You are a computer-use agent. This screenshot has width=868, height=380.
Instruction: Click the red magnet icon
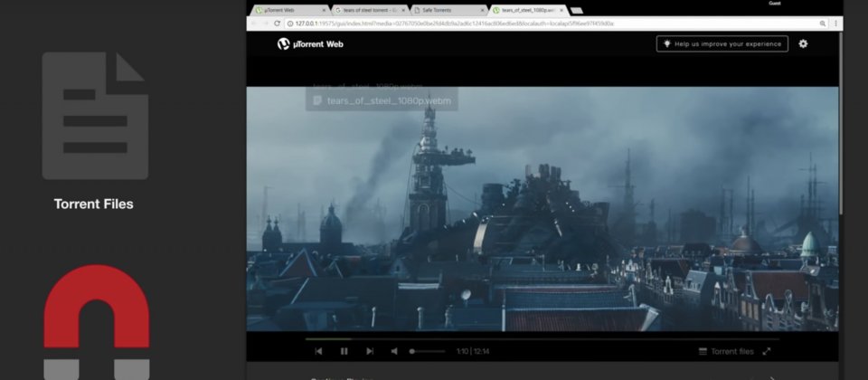97,321
